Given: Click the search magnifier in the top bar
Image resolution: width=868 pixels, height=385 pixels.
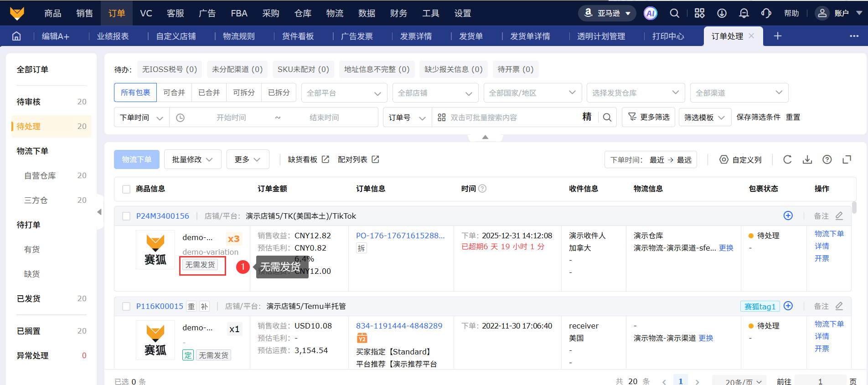Looking at the screenshot, I should (x=674, y=13).
